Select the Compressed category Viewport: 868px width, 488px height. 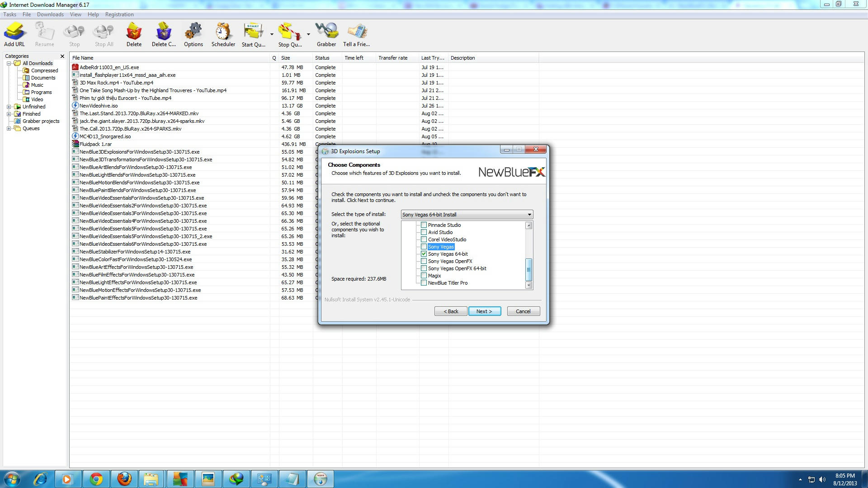[44, 70]
